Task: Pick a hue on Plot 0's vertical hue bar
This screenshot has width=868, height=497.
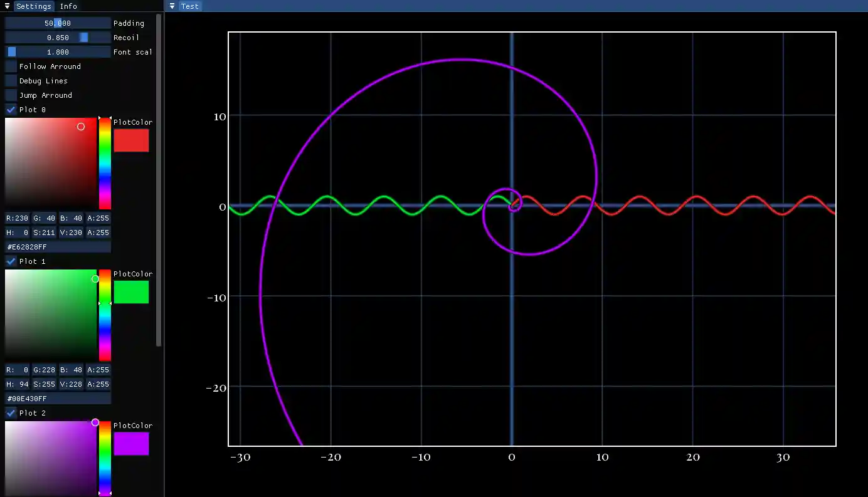Action: click(105, 163)
